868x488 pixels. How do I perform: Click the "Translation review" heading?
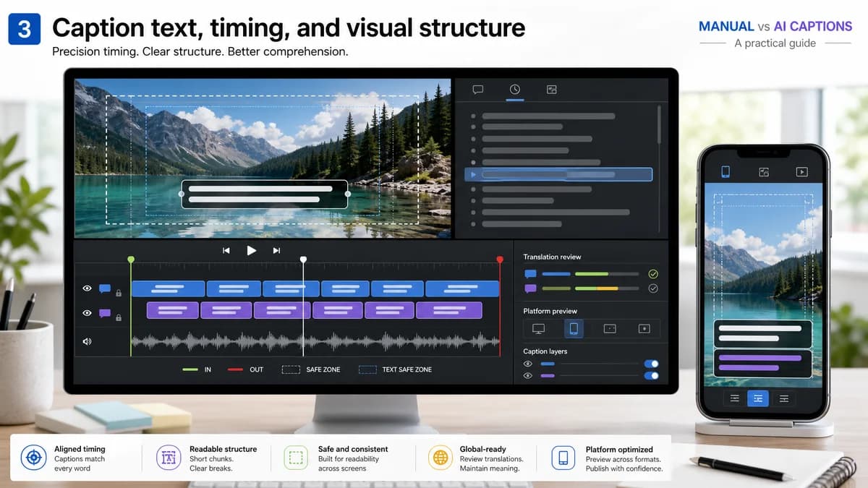pos(552,257)
